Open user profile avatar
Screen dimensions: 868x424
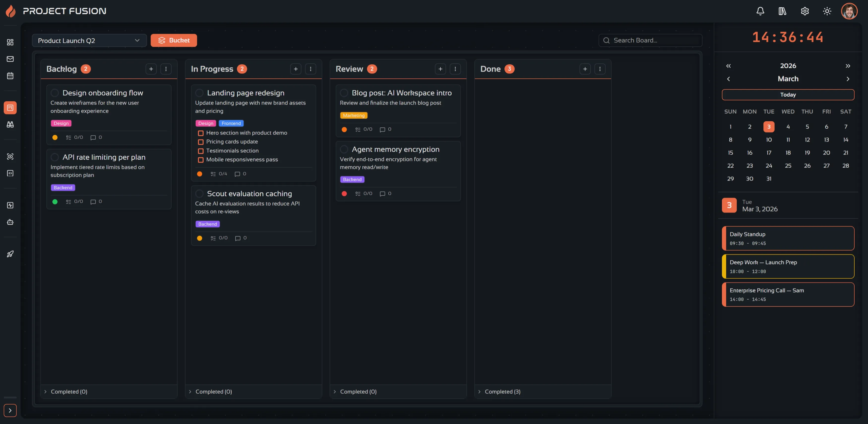point(849,11)
